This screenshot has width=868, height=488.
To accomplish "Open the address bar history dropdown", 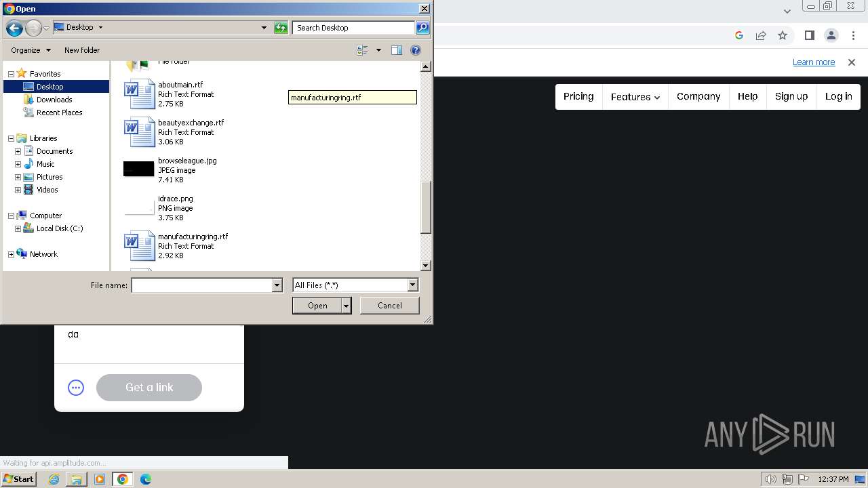I will 264,28.
